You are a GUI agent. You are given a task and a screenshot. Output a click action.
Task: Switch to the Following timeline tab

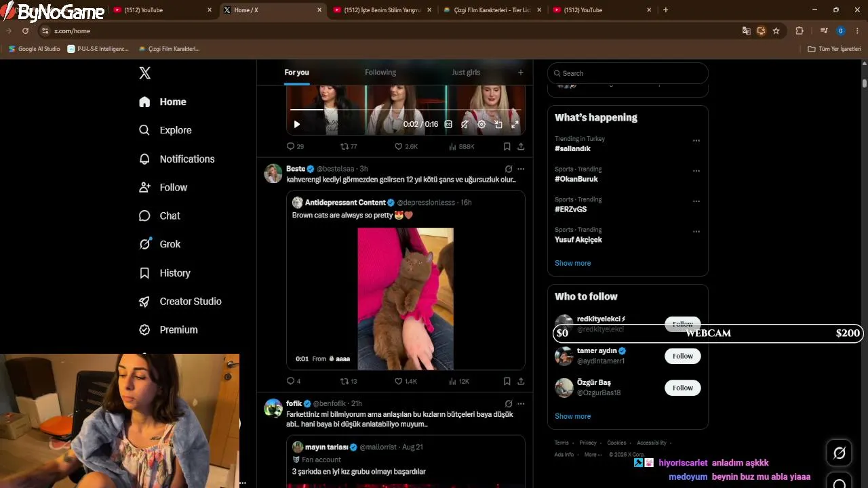(x=380, y=73)
